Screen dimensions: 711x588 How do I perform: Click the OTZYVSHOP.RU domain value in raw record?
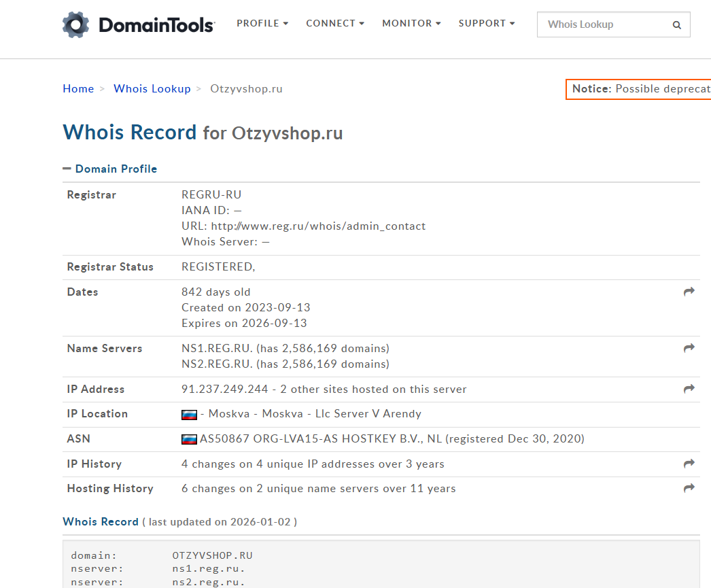coord(212,555)
